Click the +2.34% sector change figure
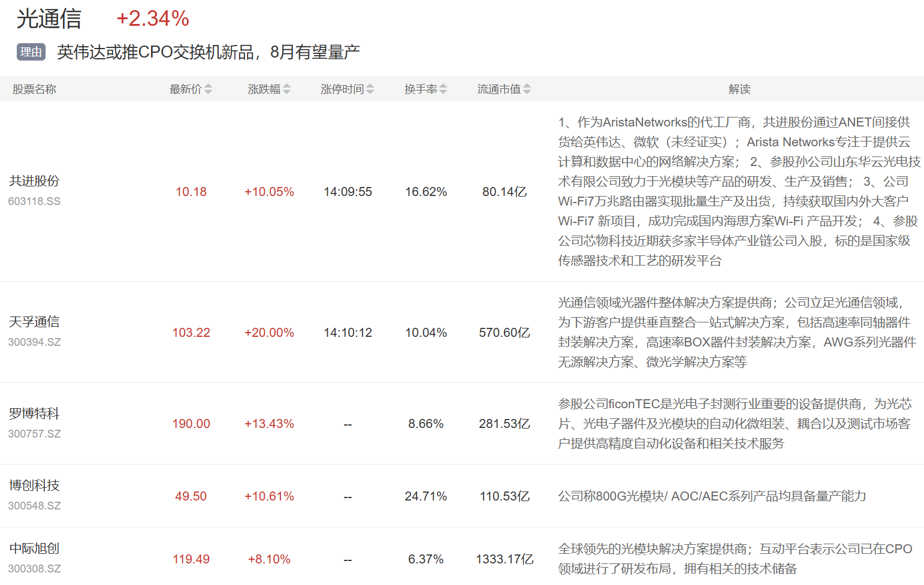Screen dimensions: 924x585 pos(153,19)
